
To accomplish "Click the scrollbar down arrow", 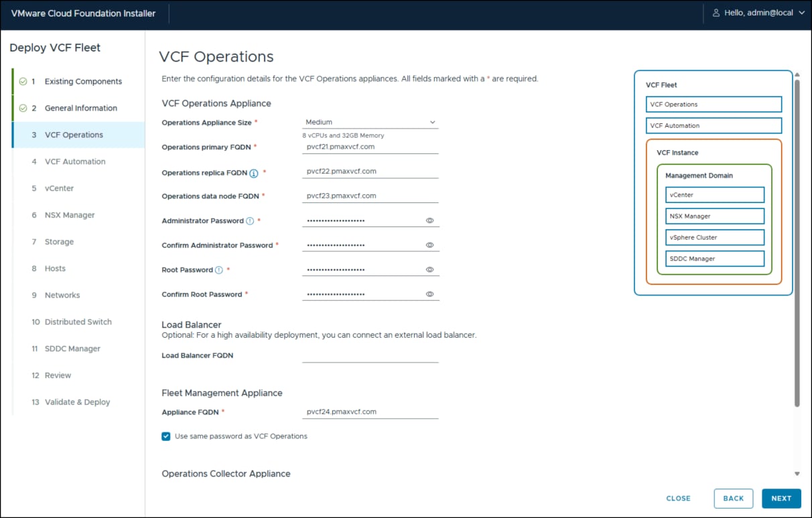I will [797, 474].
